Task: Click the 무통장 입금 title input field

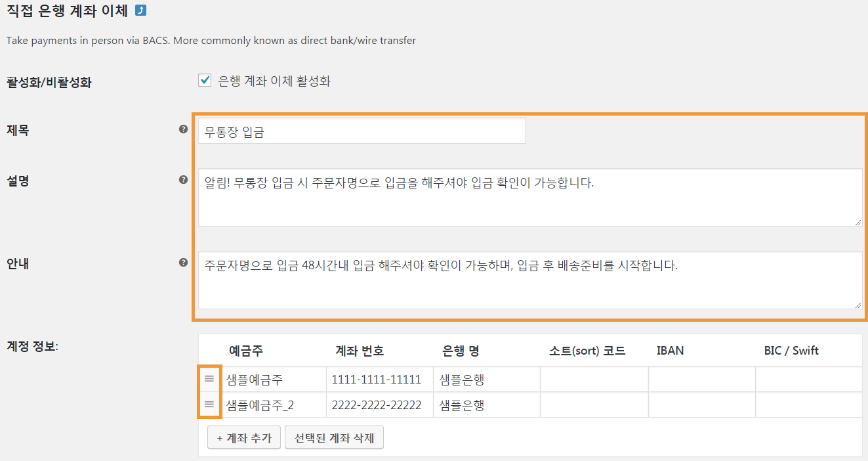Action: (x=361, y=131)
